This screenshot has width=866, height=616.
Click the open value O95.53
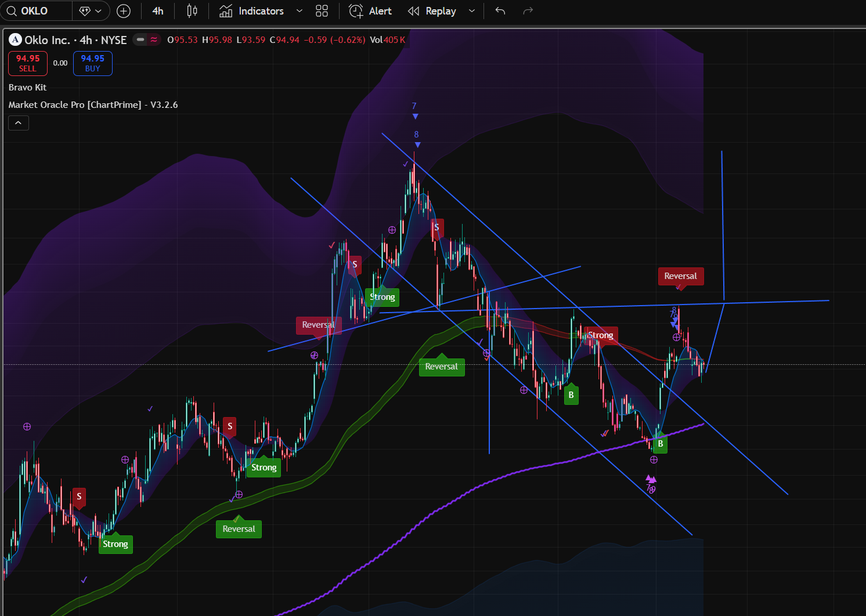(182, 40)
